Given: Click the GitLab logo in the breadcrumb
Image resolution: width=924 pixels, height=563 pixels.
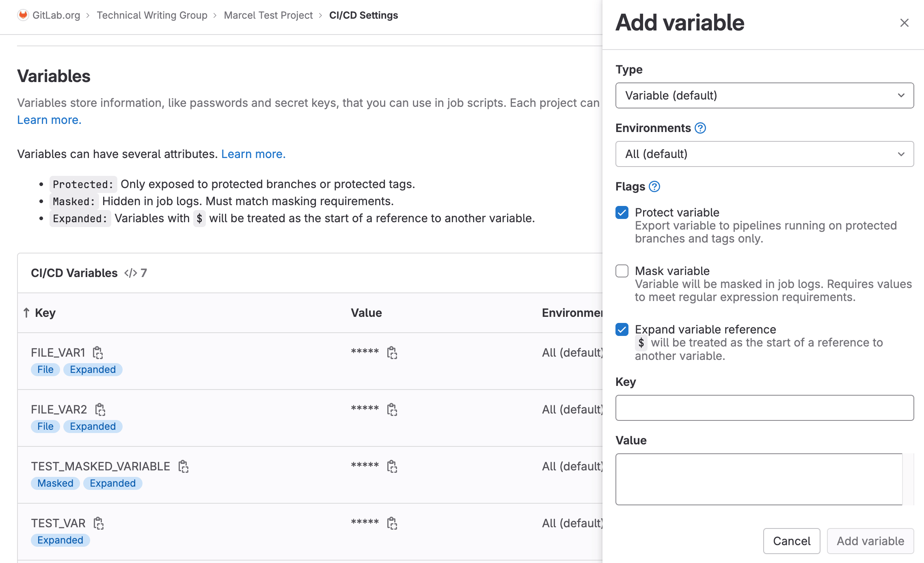Looking at the screenshot, I should click(23, 15).
